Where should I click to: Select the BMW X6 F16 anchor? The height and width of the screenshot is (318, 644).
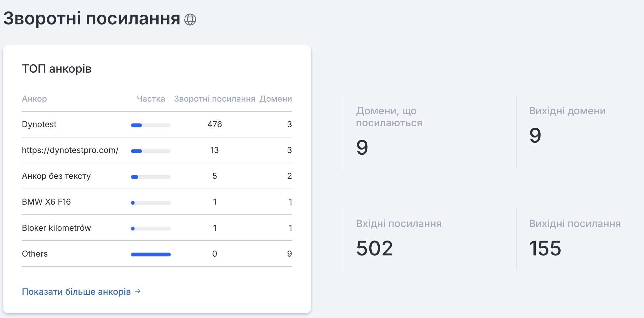tap(46, 202)
